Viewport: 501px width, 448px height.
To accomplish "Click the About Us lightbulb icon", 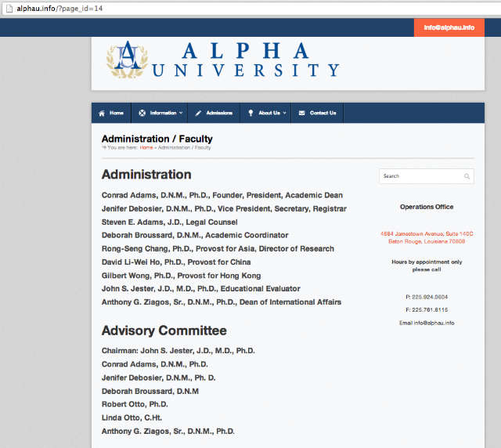I will tap(250, 113).
